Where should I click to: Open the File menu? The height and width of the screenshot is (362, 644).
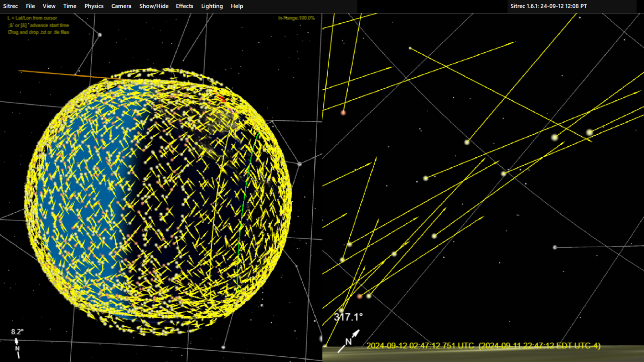coord(30,6)
